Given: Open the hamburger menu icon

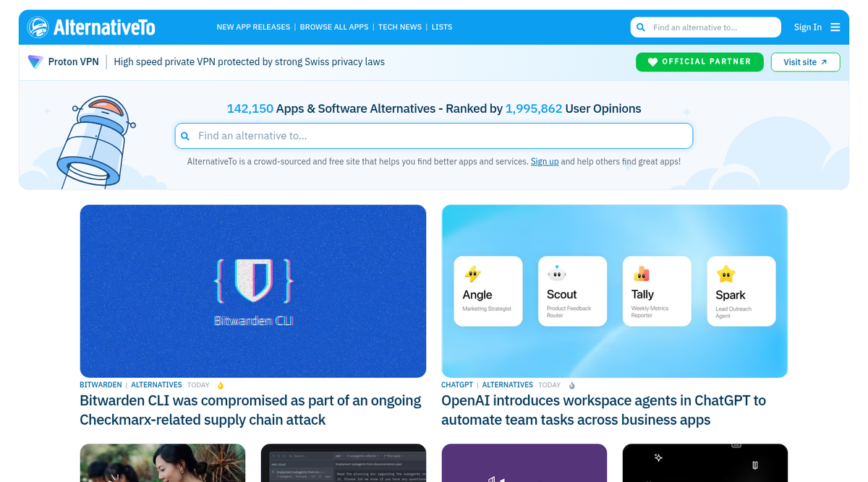Looking at the screenshot, I should (x=835, y=27).
